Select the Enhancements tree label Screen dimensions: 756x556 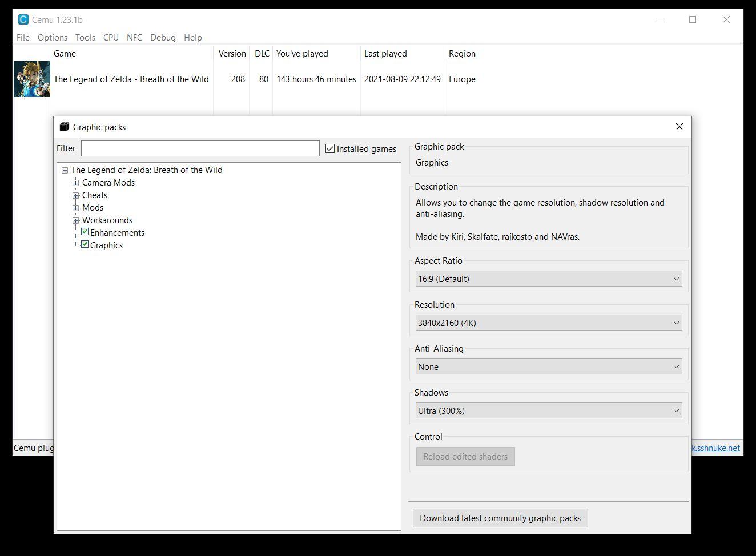tap(117, 233)
